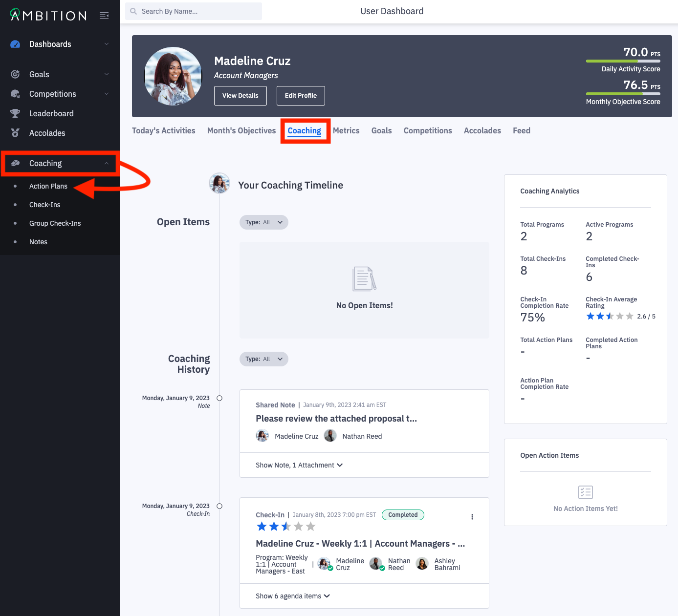Click Nathan Reed's avatar in check-in card
678x616 pixels.
tap(376, 564)
